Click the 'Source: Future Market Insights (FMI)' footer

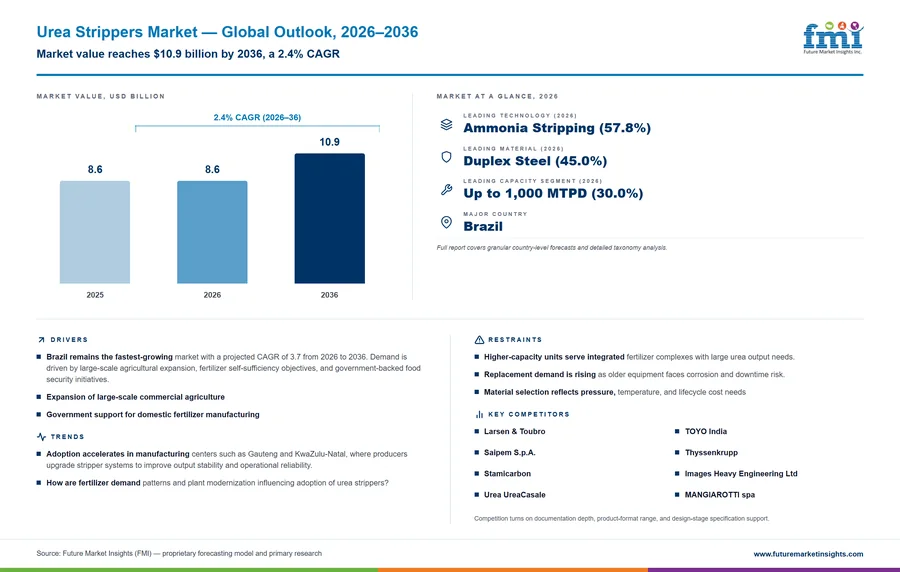179,554
